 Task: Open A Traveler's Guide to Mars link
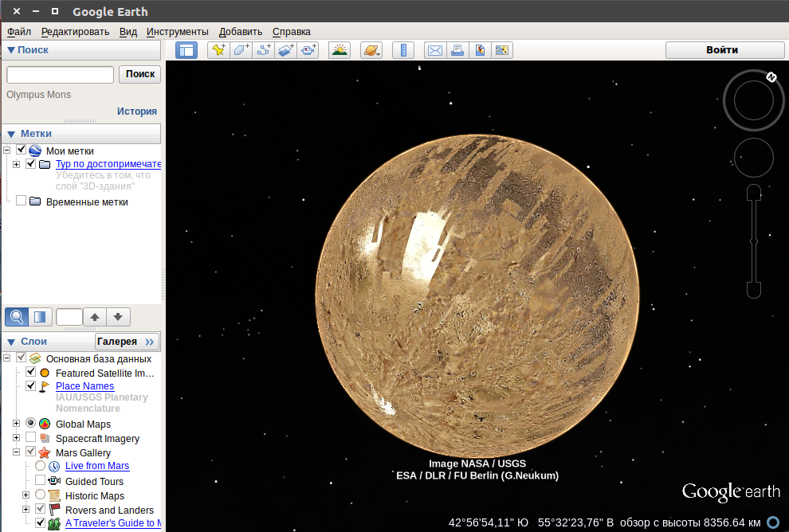(113, 523)
